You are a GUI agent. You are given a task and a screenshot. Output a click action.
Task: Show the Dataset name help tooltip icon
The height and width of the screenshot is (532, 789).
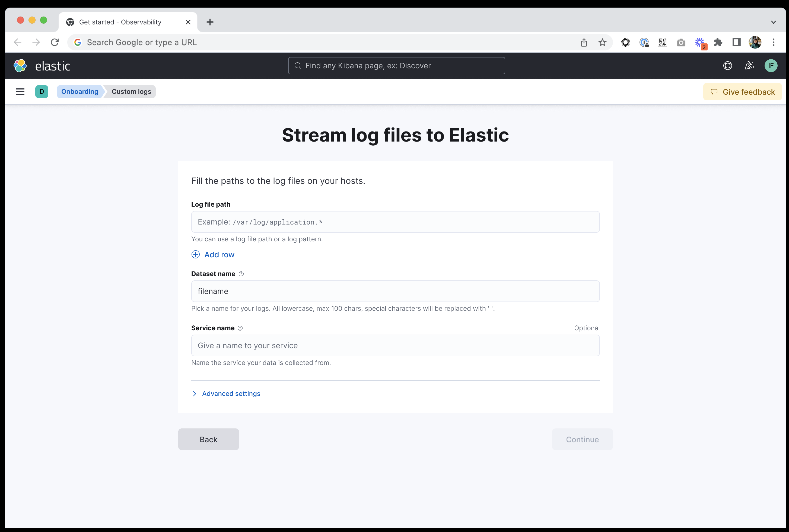coord(241,274)
